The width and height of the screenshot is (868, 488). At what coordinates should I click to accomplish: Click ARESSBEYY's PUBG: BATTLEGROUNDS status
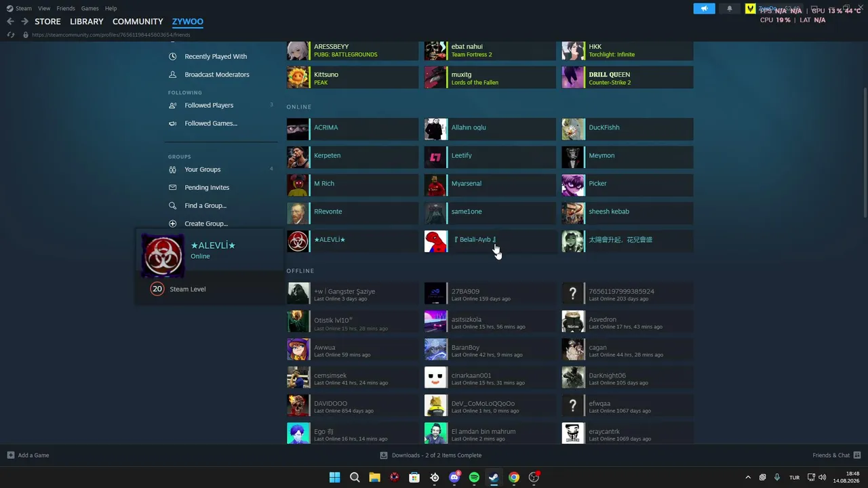click(346, 54)
